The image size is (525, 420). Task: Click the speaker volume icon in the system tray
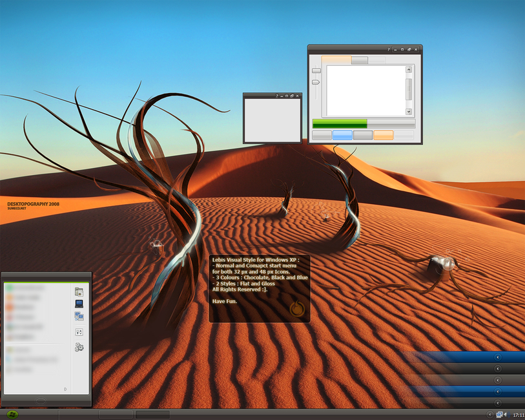(505, 415)
